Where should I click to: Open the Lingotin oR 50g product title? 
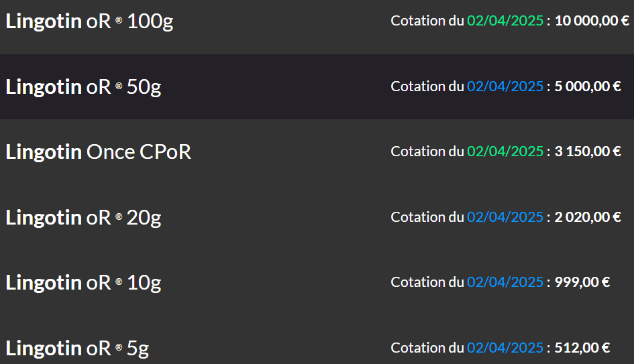coord(83,87)
